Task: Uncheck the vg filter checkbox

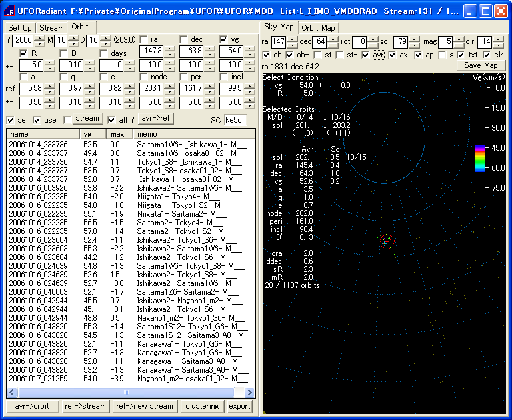Action: pos(223,40)
